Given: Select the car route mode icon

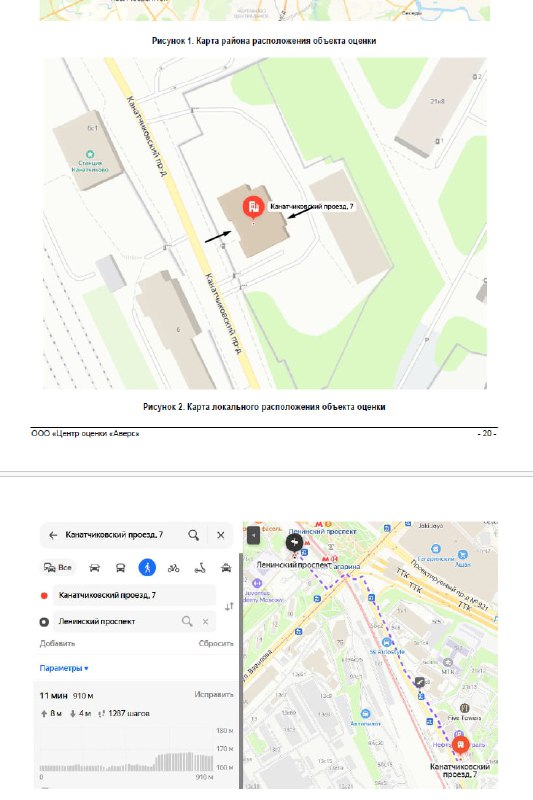Looking at the screenshot, I should (x=94, y=568).
